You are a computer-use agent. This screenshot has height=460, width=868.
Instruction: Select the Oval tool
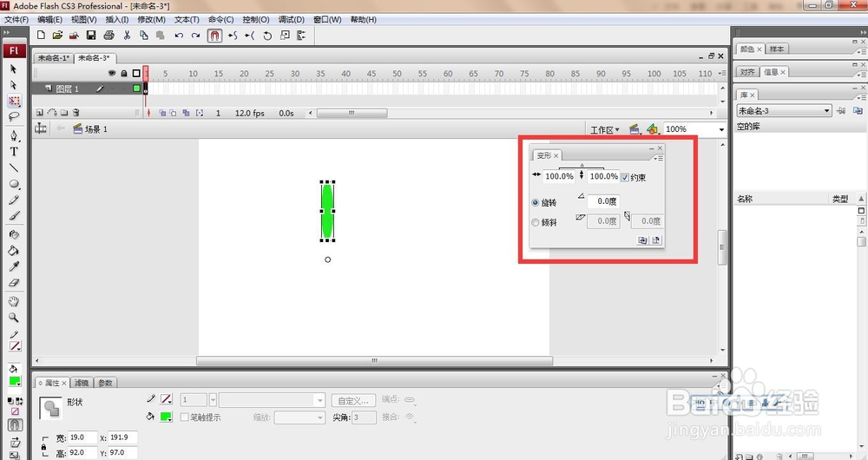14,184
